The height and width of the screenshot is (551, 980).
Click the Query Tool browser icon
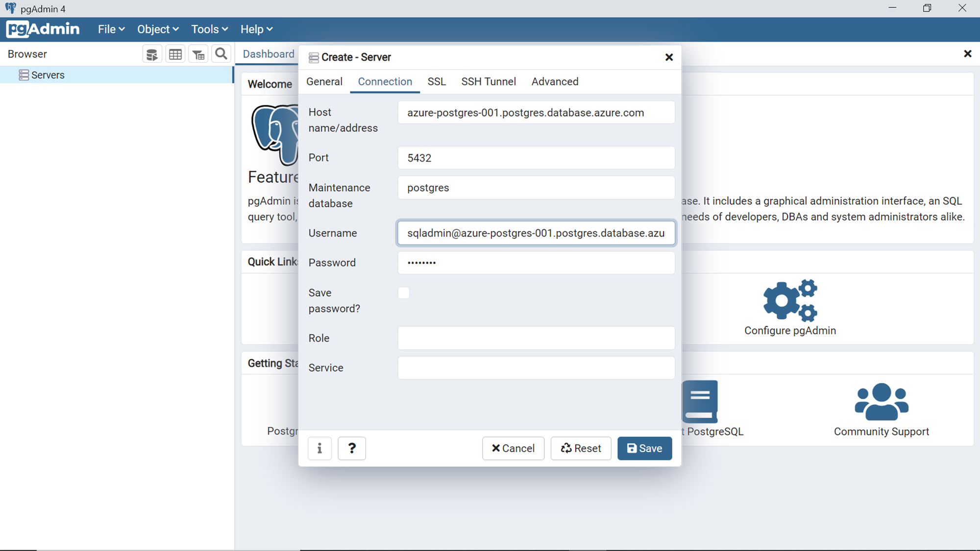click(x=152, y=54)
